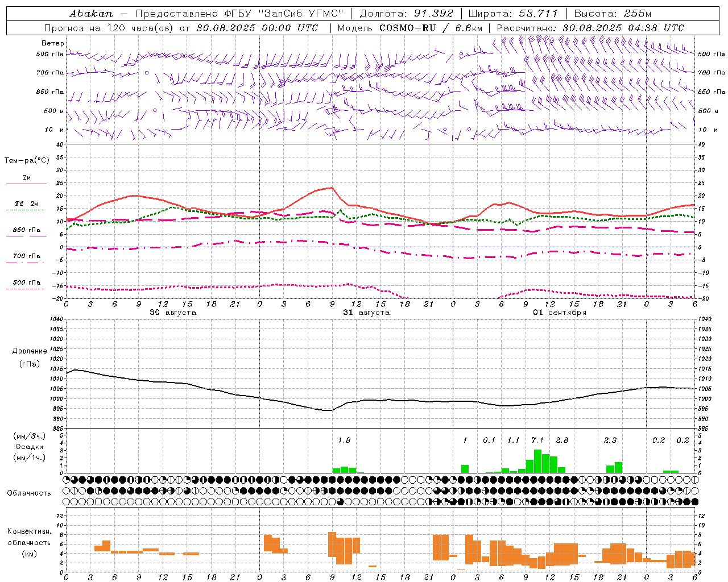This screenshot has width=728, height=582.
Task: Click the forecast start 30.08.2025 00:00 UTC
Action: [258, 28]
